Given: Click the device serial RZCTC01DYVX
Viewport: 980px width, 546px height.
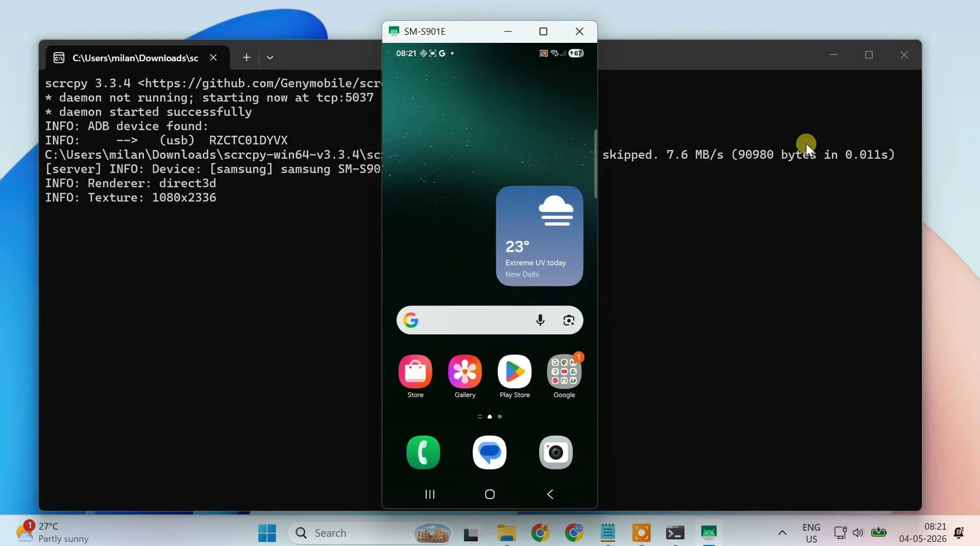Looking at the screenshot, I should (248, 140).
